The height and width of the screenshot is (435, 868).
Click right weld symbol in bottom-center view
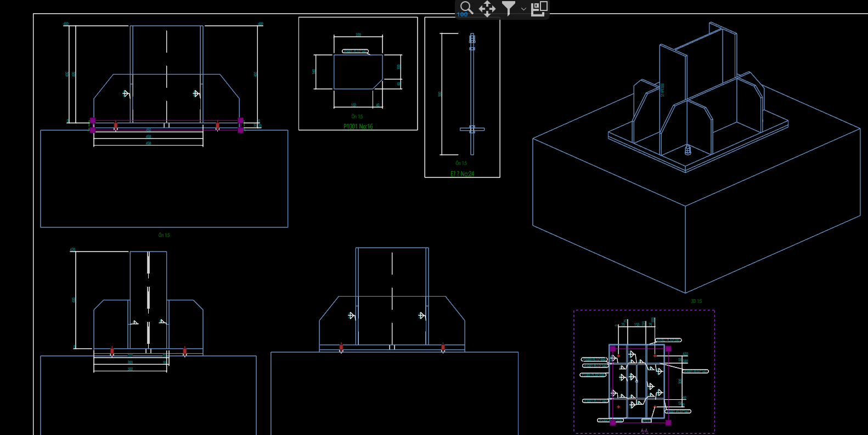[421, 316]
